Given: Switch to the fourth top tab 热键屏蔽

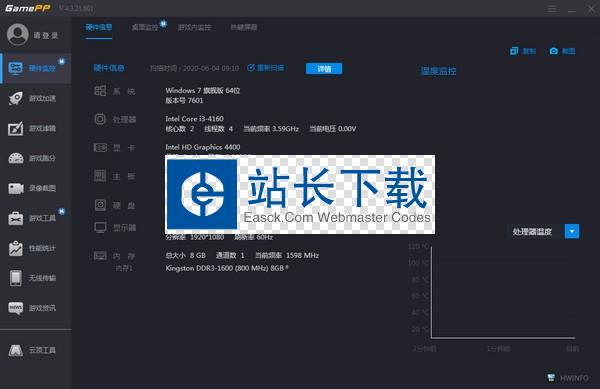Looking at the screenshot, I should [x=243, y=27].
